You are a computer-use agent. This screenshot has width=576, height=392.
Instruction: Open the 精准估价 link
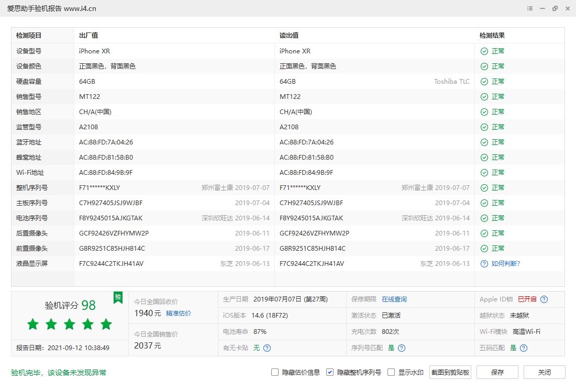tap(179, 313)
